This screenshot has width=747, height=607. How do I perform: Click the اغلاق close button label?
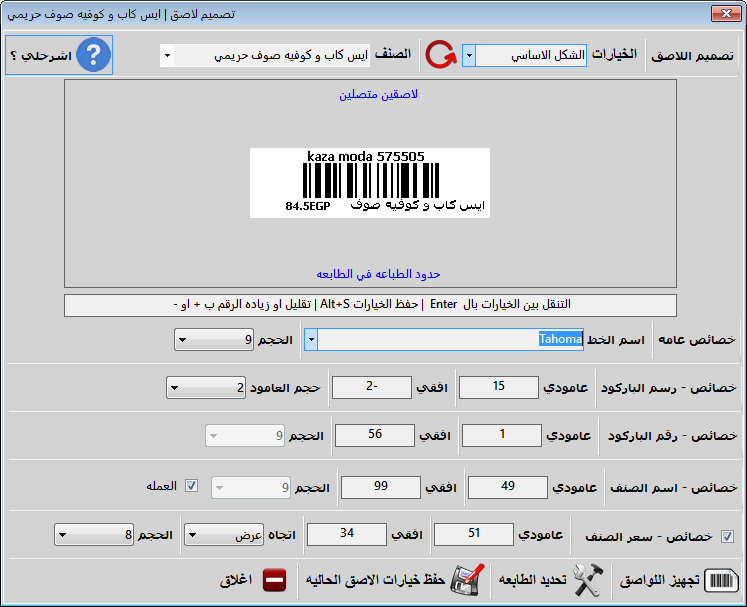(236, 580)
